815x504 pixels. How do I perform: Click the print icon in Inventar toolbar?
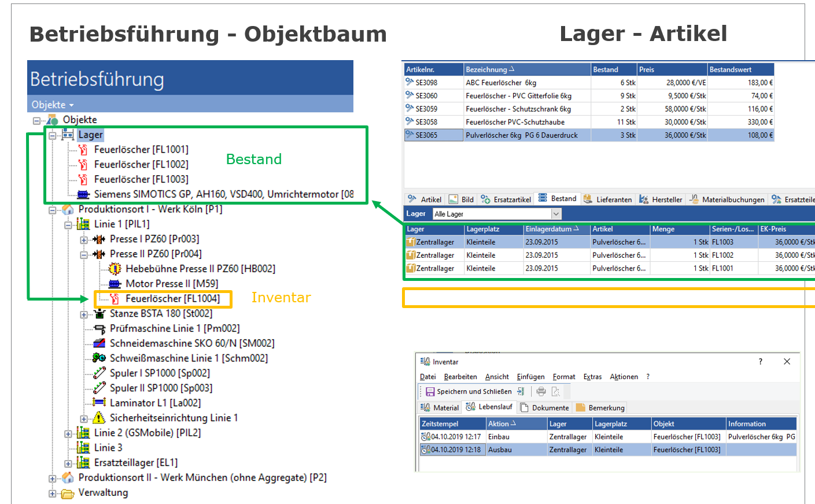tap(541, 391)
